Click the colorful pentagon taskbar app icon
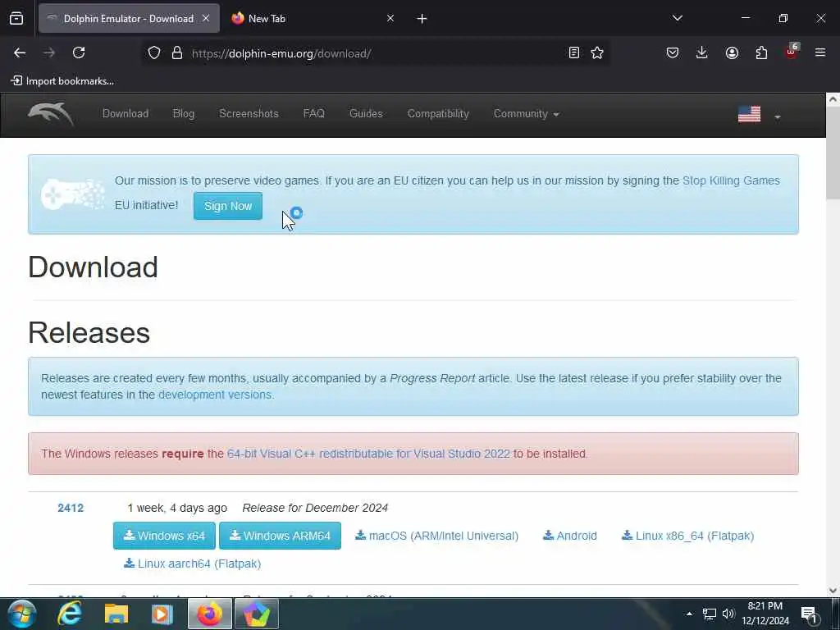This screenshot has height=630, width=840. tap(257, 614)
